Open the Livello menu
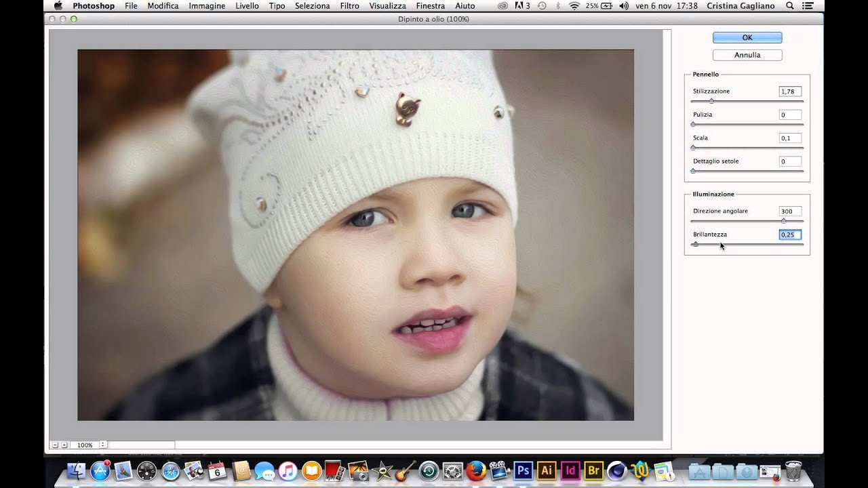The image size is (868, 488). 247,6
